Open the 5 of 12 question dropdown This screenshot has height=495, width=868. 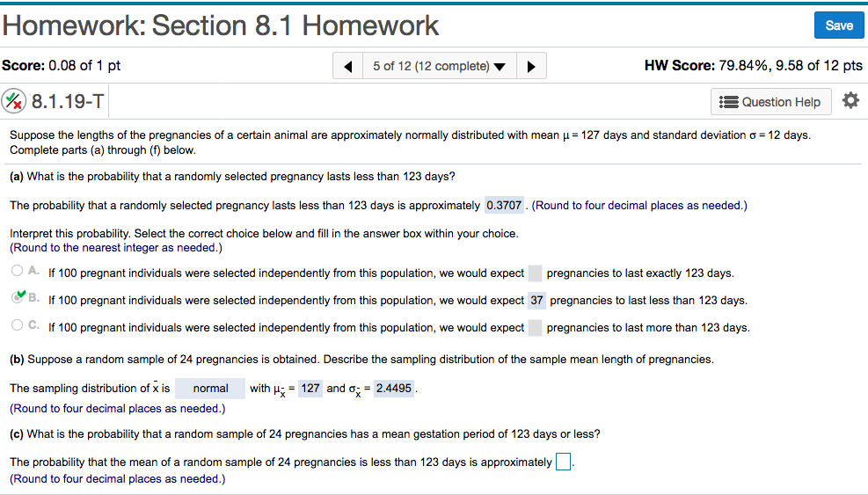440,67
